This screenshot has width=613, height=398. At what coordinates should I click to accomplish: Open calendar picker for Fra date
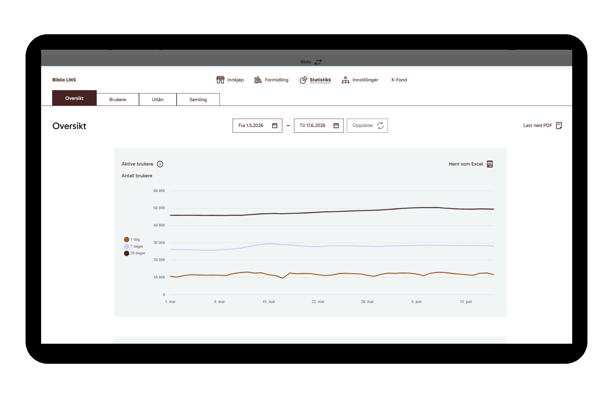[275, 125]
